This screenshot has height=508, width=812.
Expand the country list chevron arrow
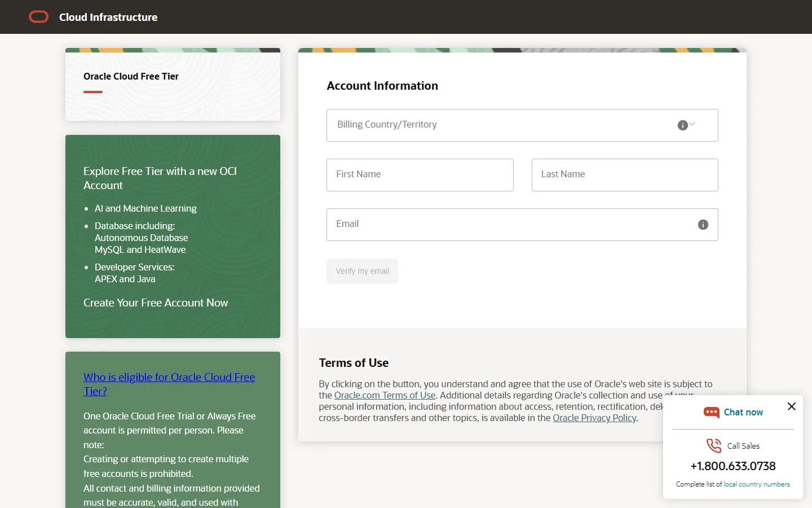pos(692,124)
